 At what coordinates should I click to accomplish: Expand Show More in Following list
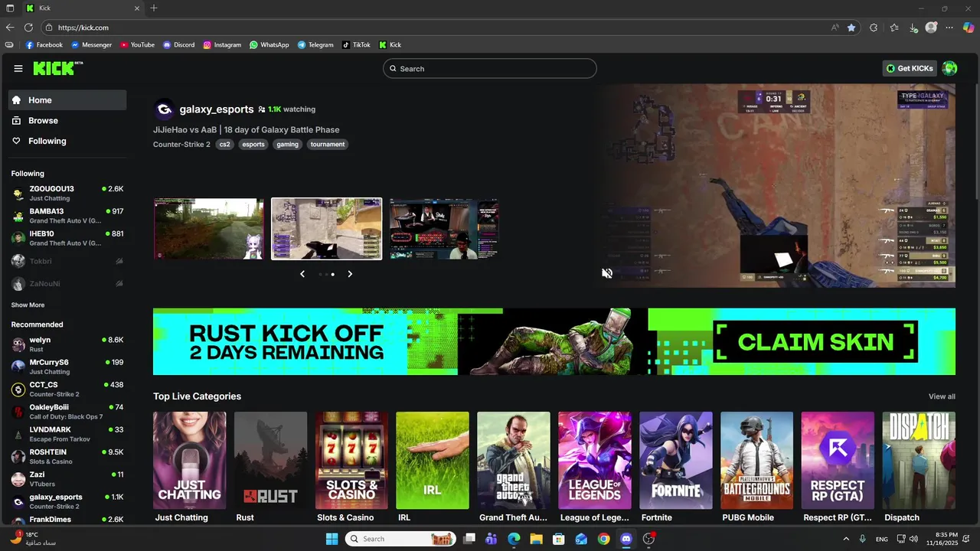[28, 305]
